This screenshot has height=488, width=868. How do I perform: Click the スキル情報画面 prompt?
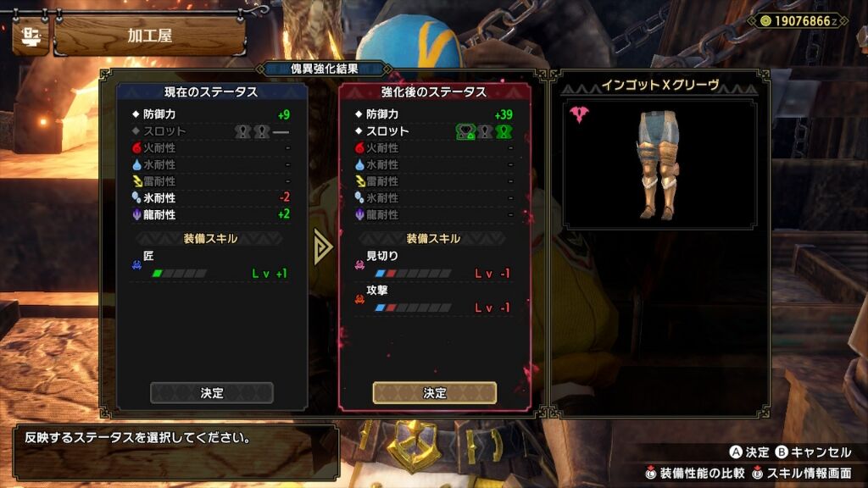click(x=802, y=474)
